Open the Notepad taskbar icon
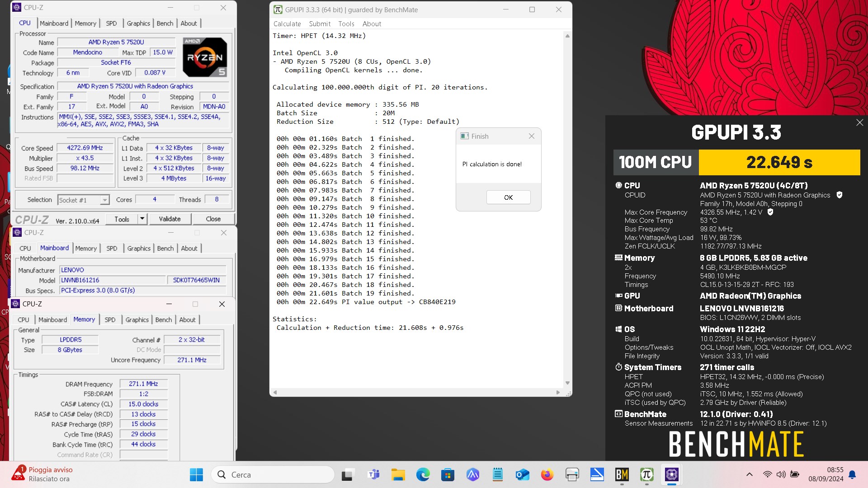The height and width of the screenshot is (488, 868). [x=498, y=475]
